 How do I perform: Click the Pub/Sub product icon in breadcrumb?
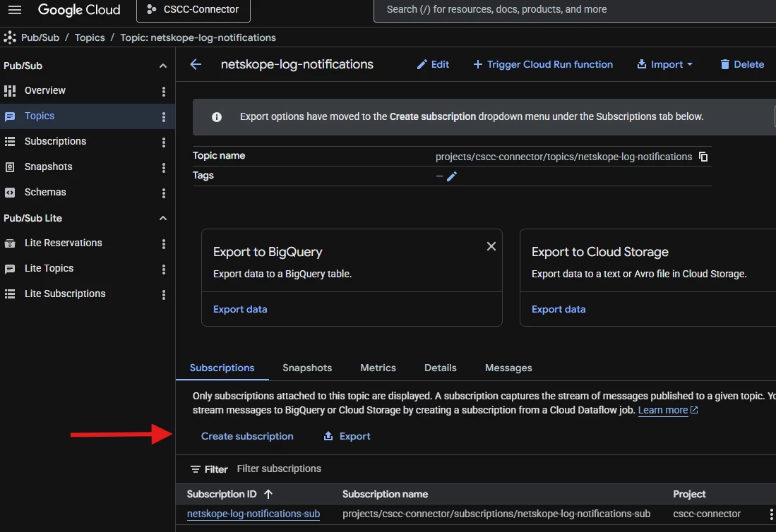[x=10, y=37]
